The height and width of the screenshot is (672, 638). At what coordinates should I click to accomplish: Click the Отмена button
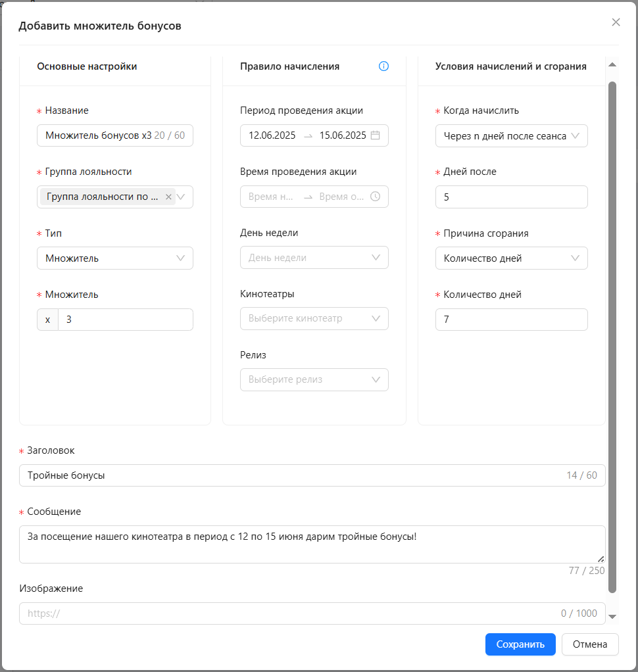pyautogui.click(x=590, y=644)
